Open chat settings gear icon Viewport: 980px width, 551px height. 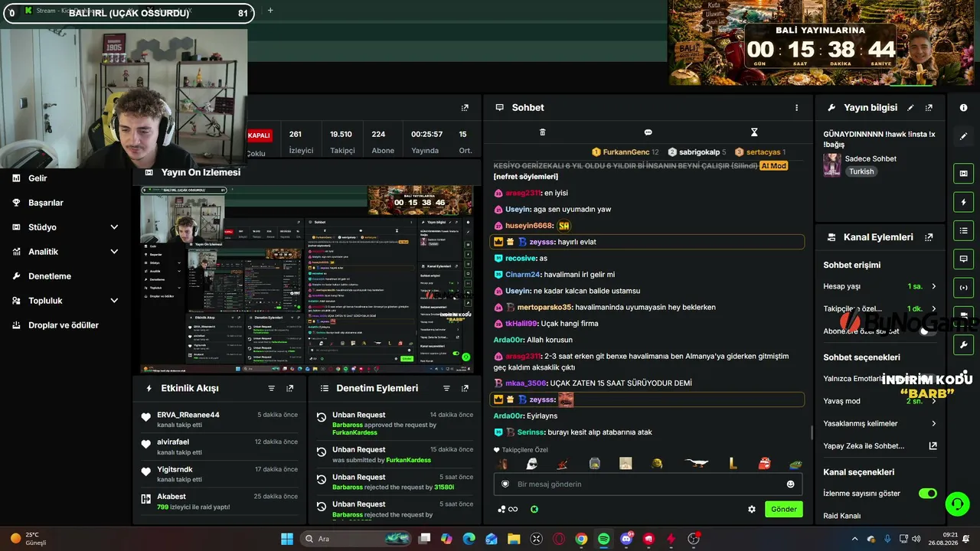(x=752, y=509)
